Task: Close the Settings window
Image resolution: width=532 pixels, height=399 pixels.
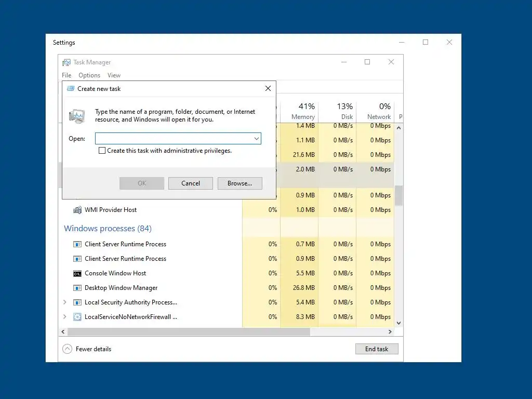Action: pos(449,42)
